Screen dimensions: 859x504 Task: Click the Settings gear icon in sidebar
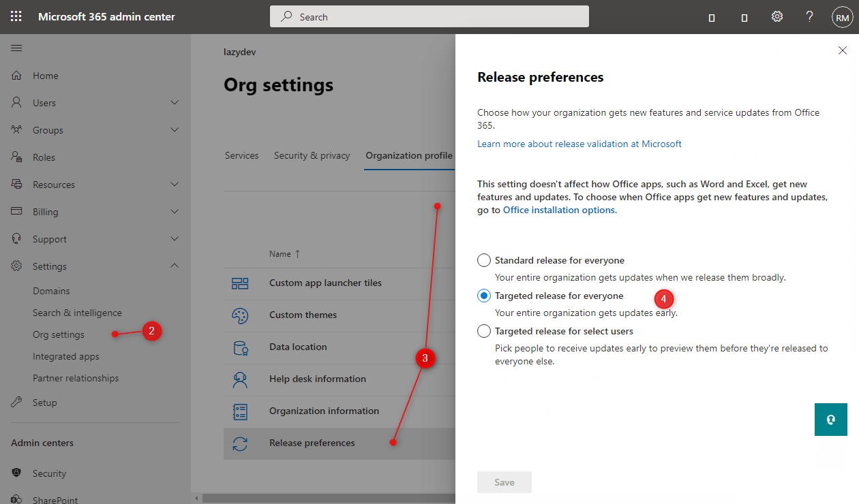point(16,266)
